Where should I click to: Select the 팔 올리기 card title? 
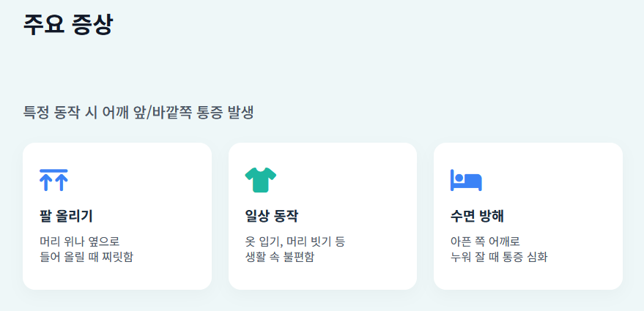tap(66, 216)
